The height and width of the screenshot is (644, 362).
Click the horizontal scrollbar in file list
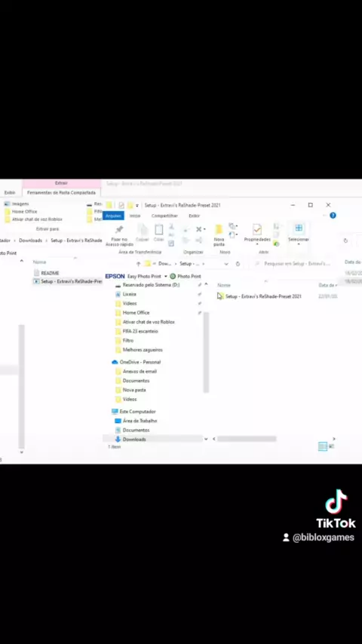point(247,439)
